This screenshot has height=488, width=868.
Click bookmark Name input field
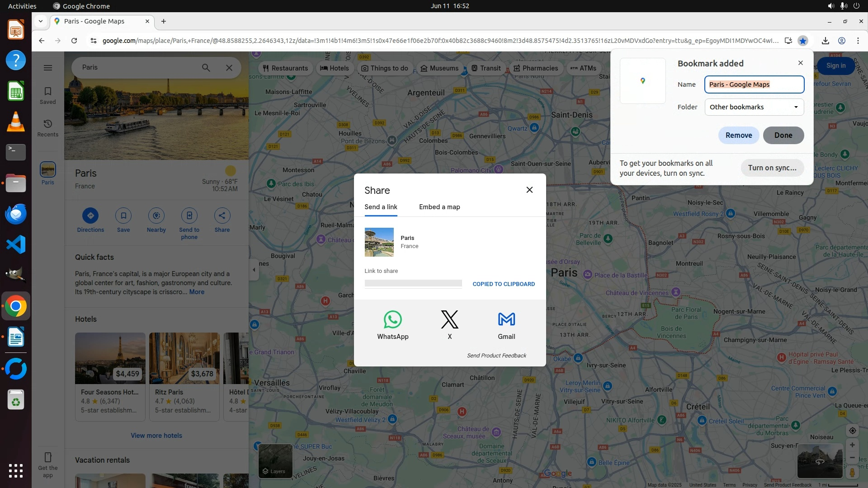[754, 84]
